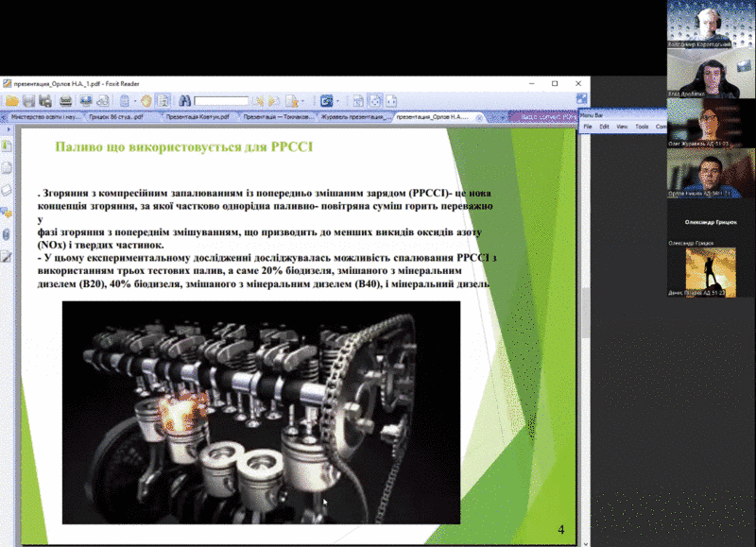The width and height of the screenshot is (756, 547).
Task: Select the Select Text tool
Action: [x=163, y=101]
